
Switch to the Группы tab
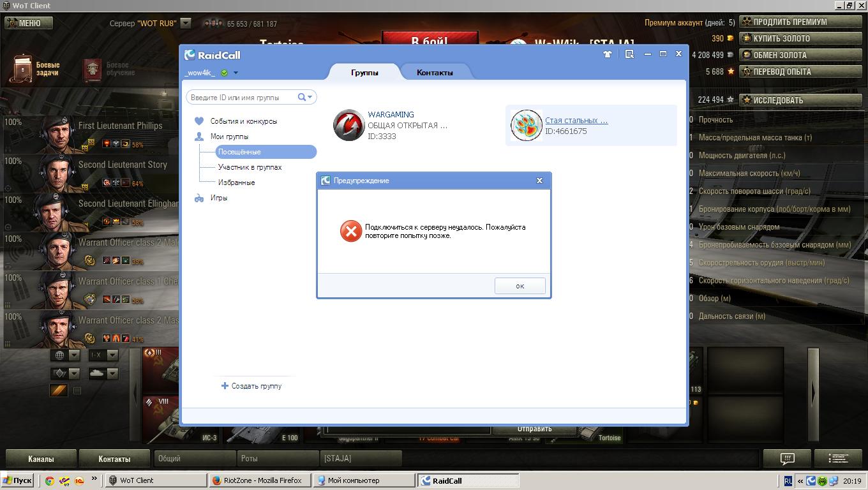[364, 72]
